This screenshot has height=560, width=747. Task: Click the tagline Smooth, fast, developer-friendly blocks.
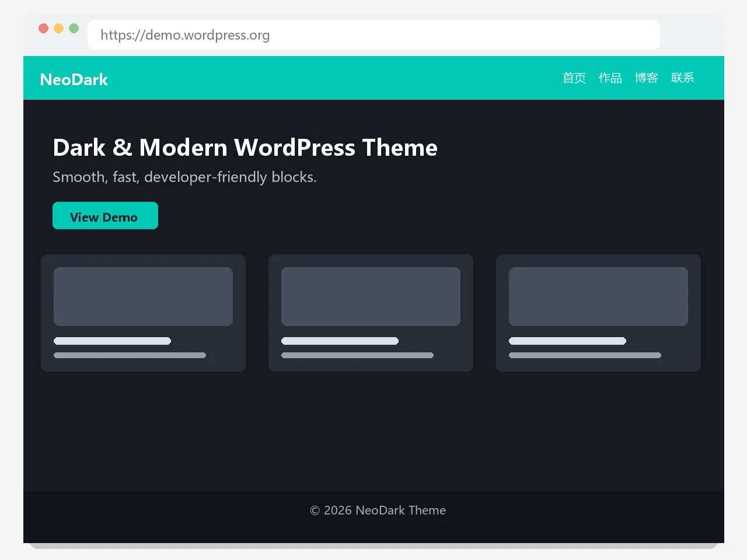184,177
